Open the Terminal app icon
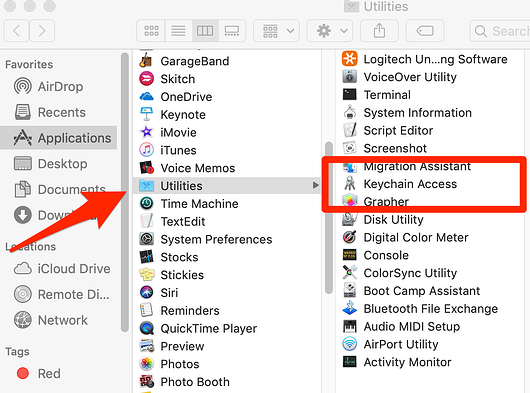The image size is (530, 393). pyautogui.click(x=350, y=95)
